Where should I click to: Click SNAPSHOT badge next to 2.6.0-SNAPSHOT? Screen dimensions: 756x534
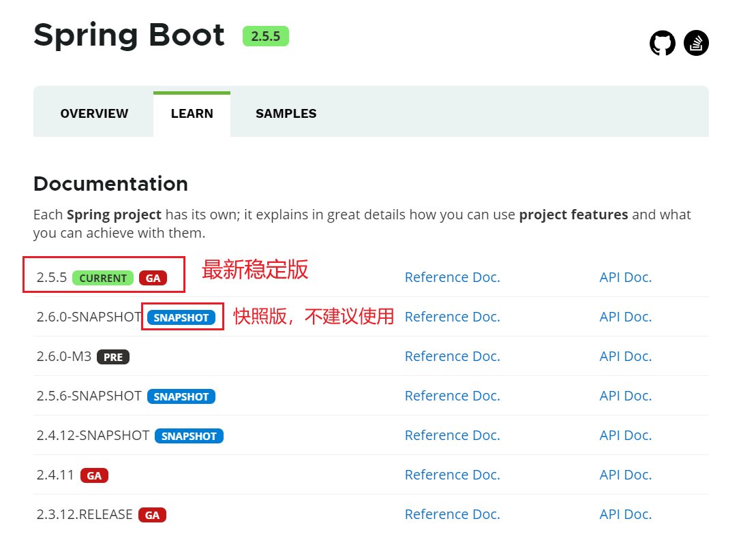(181, 317)
